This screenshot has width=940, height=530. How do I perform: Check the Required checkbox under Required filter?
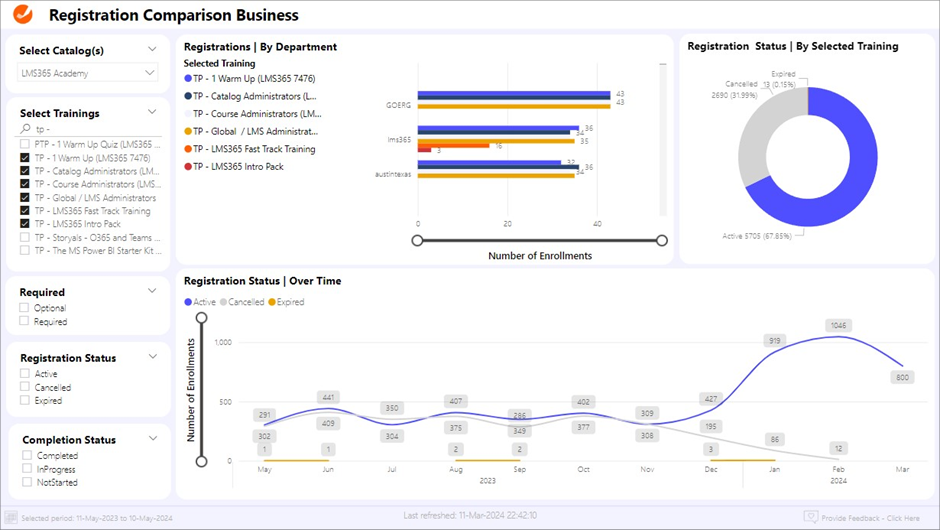(25, 322)
